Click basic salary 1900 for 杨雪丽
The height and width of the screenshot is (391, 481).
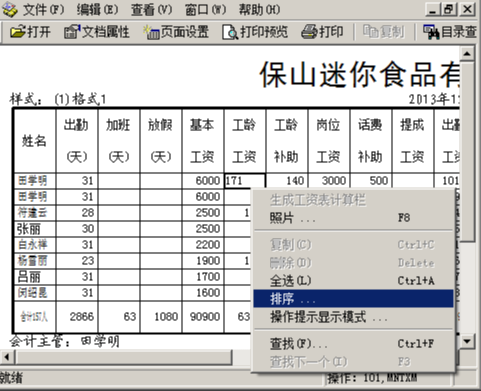pyautogui.click(x=208, y=261)
